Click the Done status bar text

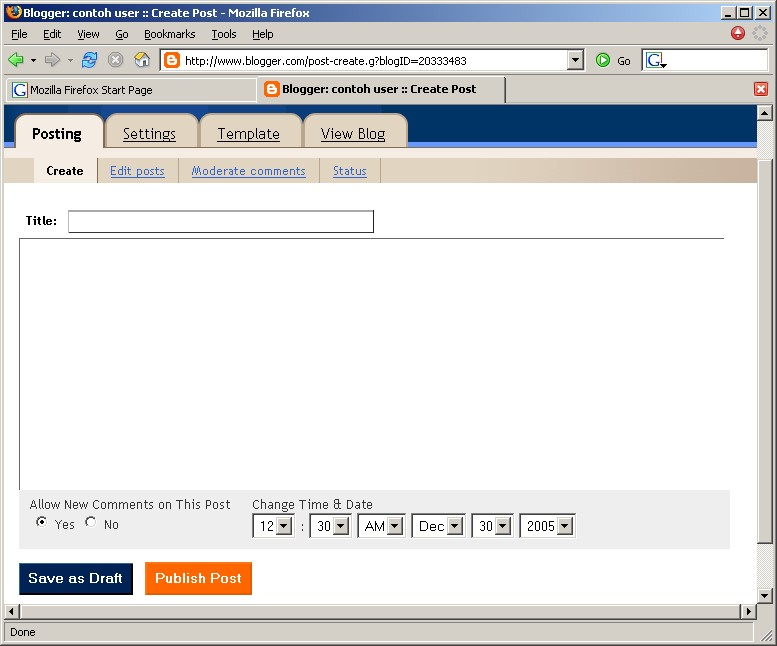[x=23, y=632]
